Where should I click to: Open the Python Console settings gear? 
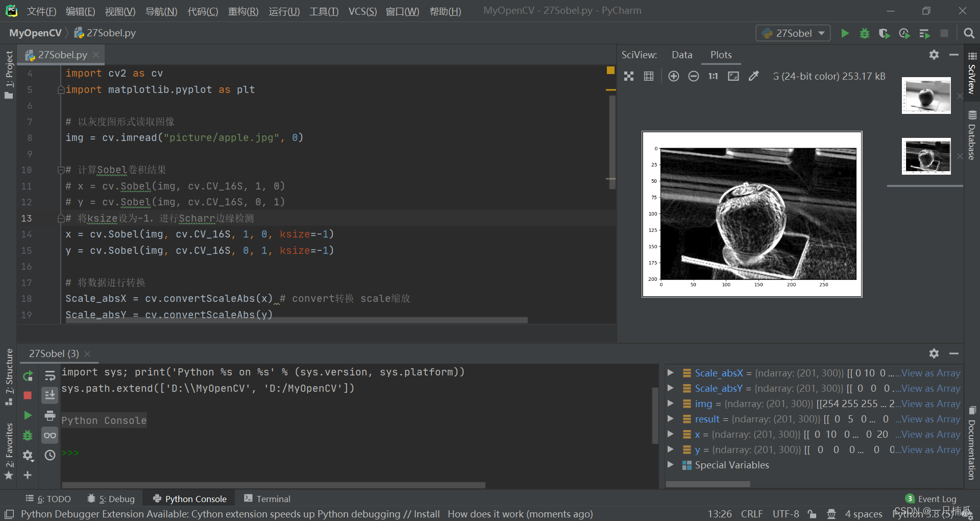(934, 353)
